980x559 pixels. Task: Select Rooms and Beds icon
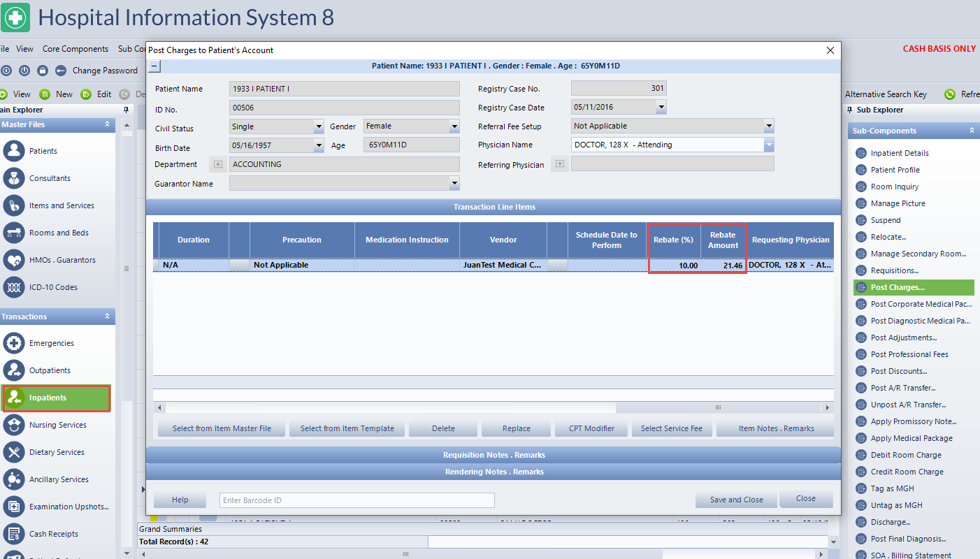click(14, 233)
